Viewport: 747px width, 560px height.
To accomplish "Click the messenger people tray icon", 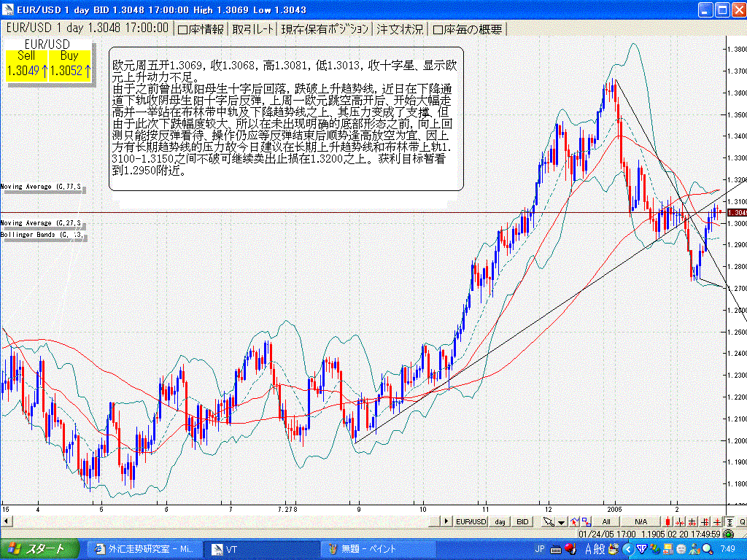I will tap(694, 549).
